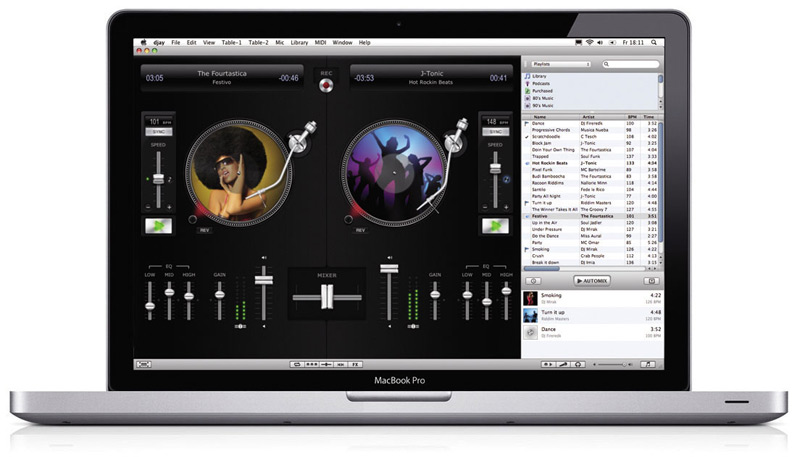
Task: Open the Mic menu
Action: coord(280,43)
